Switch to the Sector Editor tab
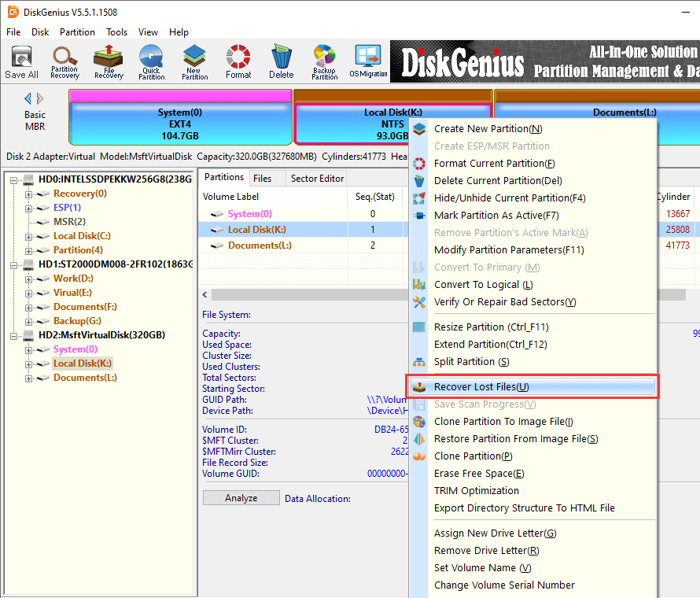Screen dimensions: 700x598 (x=317, y=179)
